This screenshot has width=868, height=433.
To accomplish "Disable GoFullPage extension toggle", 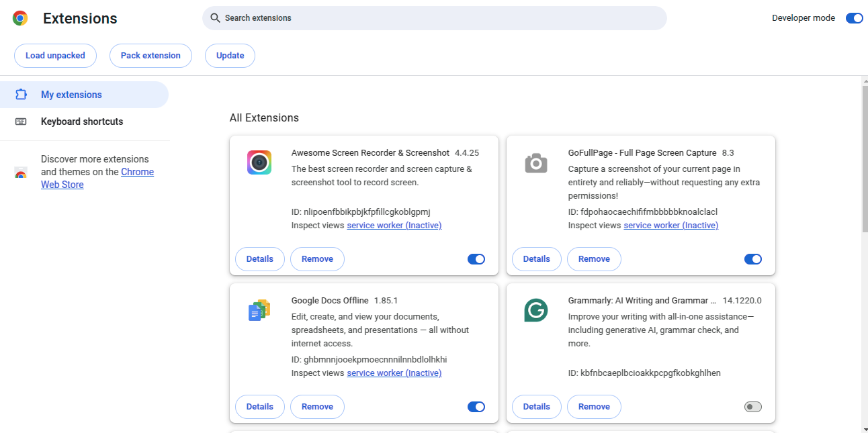I will pos(753,259).
